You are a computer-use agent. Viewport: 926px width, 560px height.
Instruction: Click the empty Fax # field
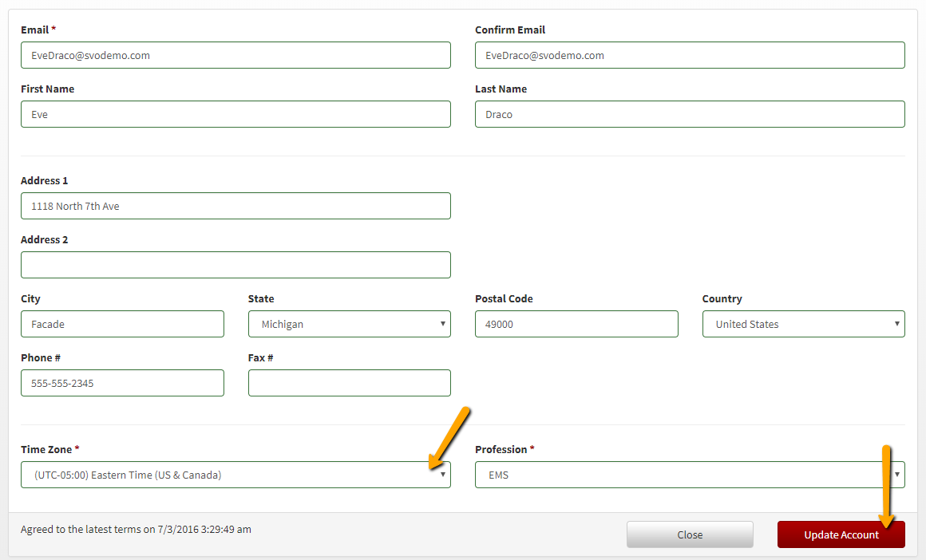350,383
